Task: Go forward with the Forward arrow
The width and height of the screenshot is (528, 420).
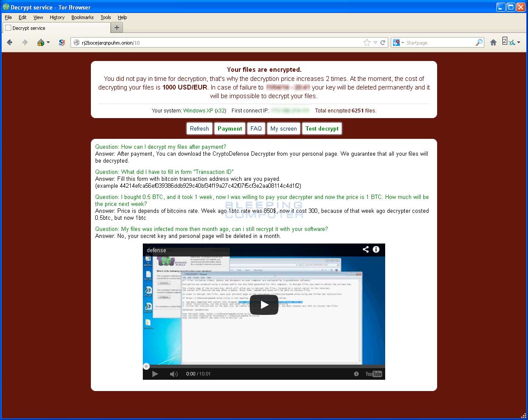Action: [25, 42]
